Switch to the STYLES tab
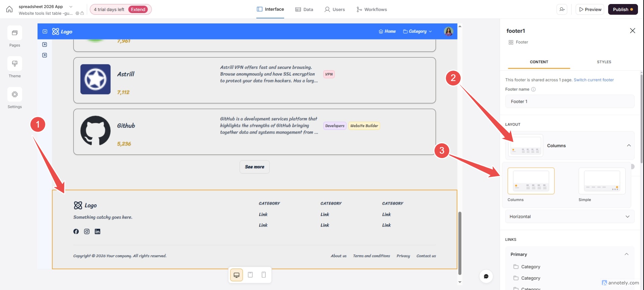This screenshot has height=290, width=644. pyautogui.click(x=604, y=62)
